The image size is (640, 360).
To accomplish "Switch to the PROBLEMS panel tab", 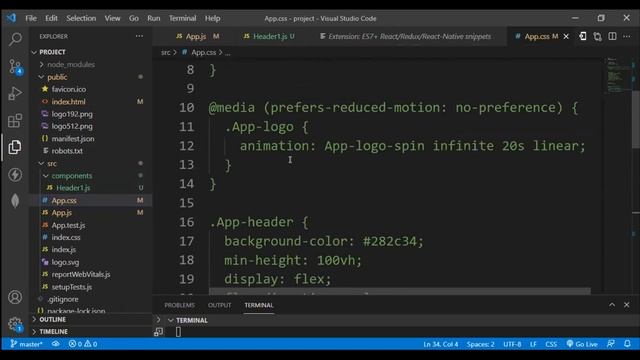I will [180, 305].
